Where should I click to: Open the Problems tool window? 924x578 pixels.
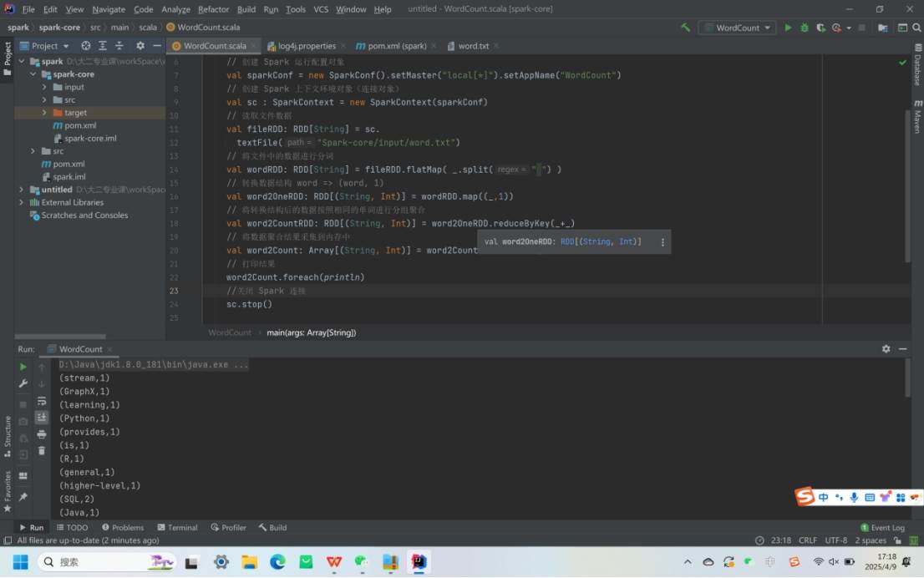click(x=123, y=527)
